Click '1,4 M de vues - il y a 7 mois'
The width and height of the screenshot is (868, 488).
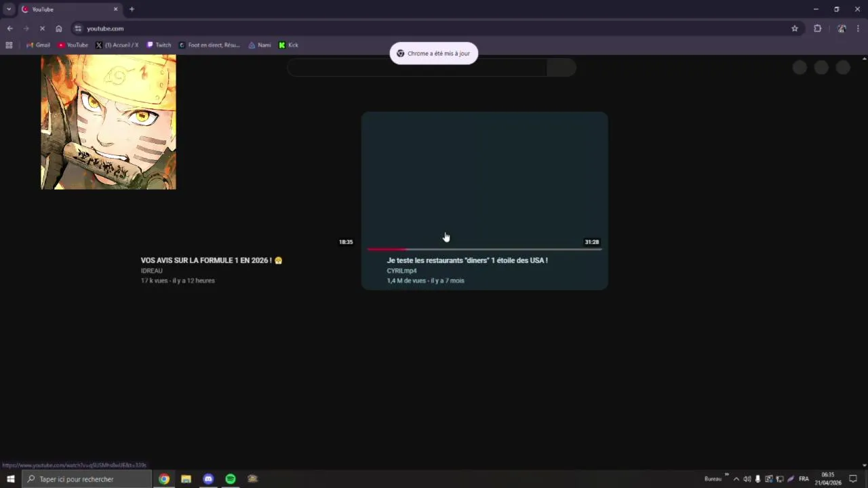(426, 281)
